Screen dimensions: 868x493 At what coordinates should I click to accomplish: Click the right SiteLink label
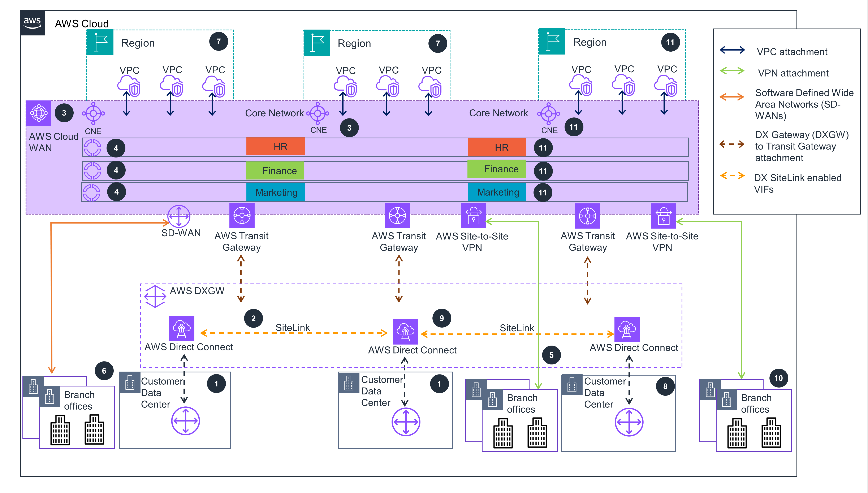[x=517, y=328]
